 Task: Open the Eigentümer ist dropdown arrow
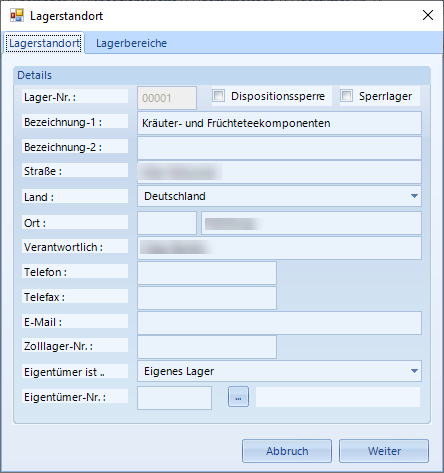click(414, 371)
